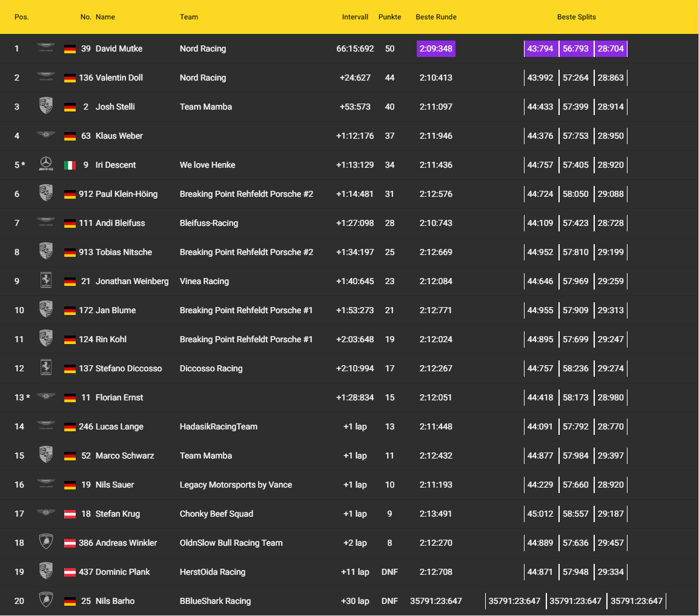Open the Chonky Beef Squad team
Viewport: 699px width, 616px height.
pos(216,514)
